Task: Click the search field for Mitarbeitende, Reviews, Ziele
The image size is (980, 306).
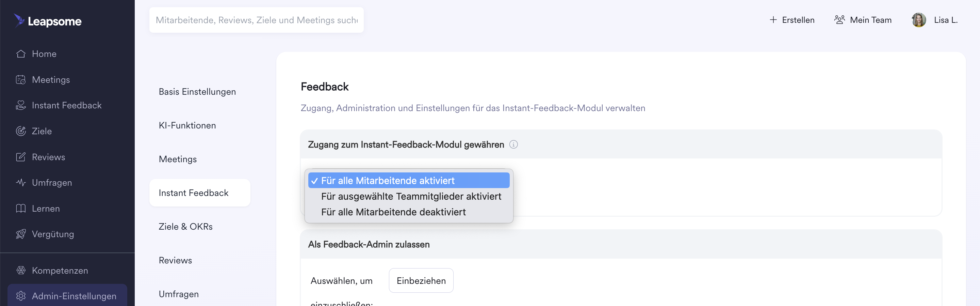Action: click(x=257, y=20)
